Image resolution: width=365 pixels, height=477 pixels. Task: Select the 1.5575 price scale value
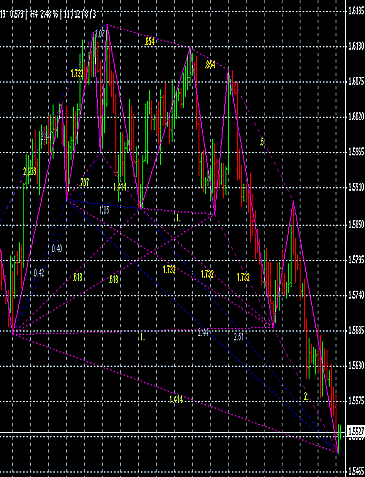[356, 402]
